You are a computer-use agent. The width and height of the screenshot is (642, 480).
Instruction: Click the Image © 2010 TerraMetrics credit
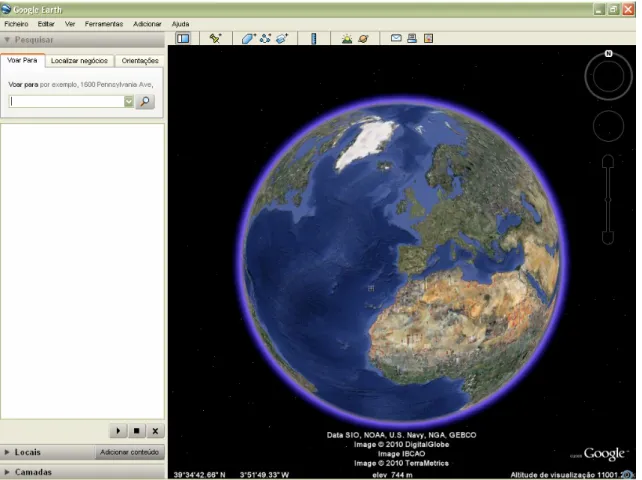pos(401,463)
